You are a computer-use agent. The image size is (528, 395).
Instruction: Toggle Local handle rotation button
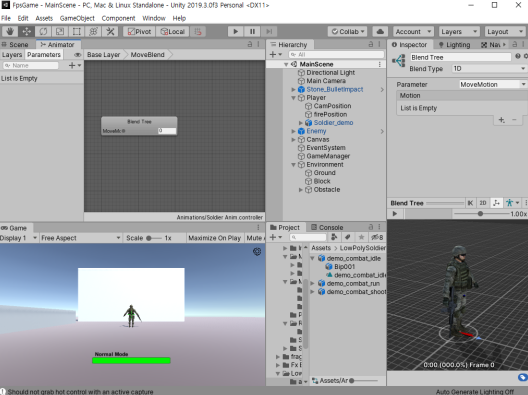pos(173,32)
